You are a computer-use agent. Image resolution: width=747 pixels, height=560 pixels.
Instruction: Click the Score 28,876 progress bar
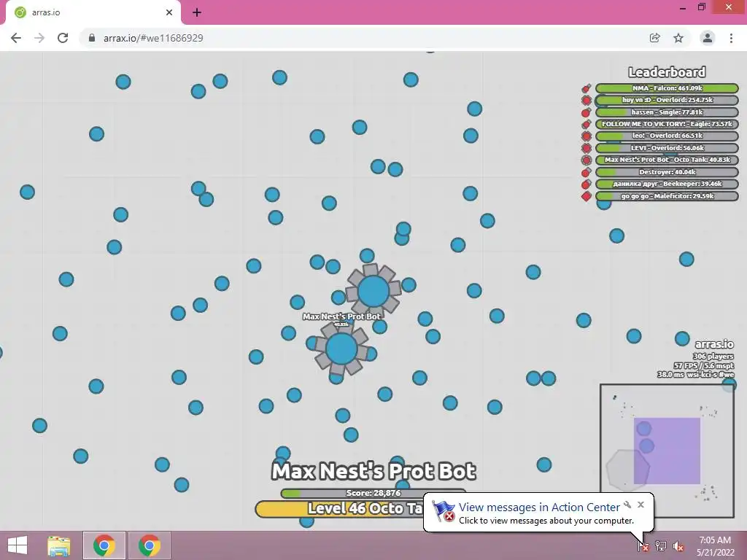(x=373, y=493)
